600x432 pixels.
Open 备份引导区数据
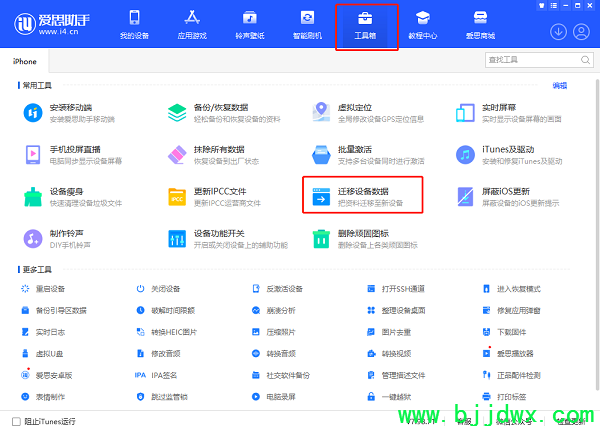[x=54, y=310]
